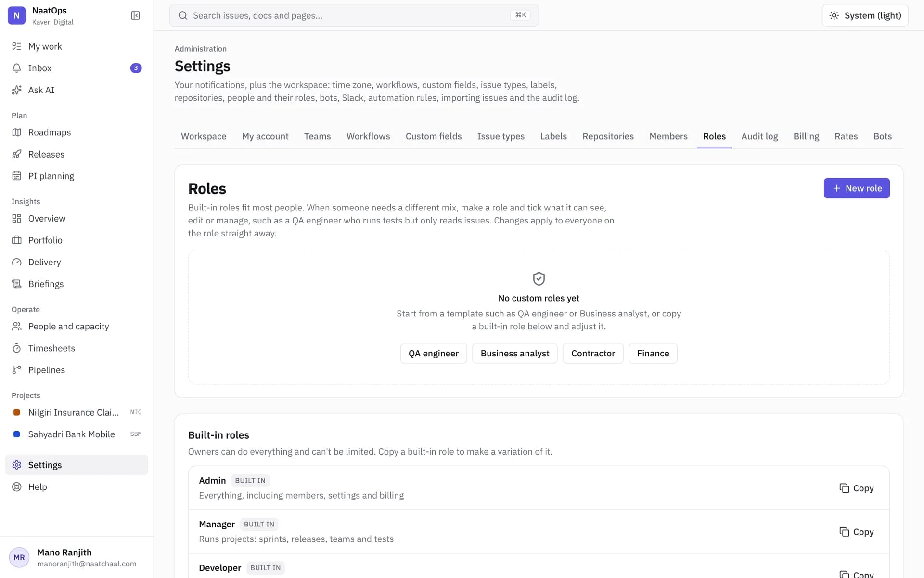Switch to the Workspace tab
This screenshot has width=924, height=578.
[x=204, y=136]
